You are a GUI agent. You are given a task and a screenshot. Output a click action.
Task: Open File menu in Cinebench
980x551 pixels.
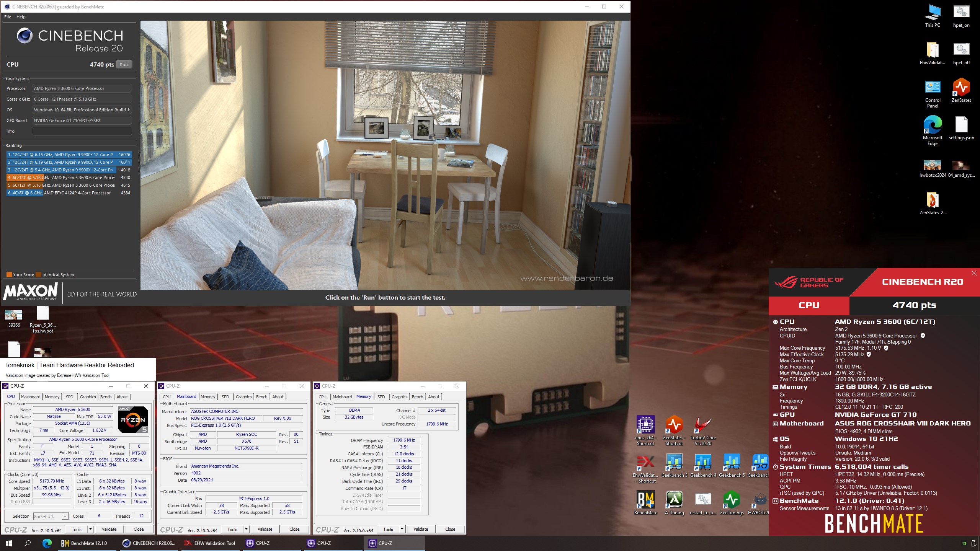(8, 17)
